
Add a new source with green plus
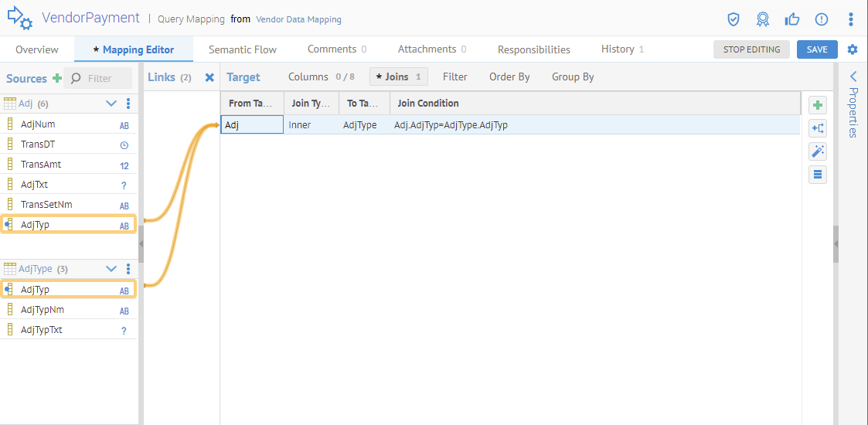pos(56,78)
